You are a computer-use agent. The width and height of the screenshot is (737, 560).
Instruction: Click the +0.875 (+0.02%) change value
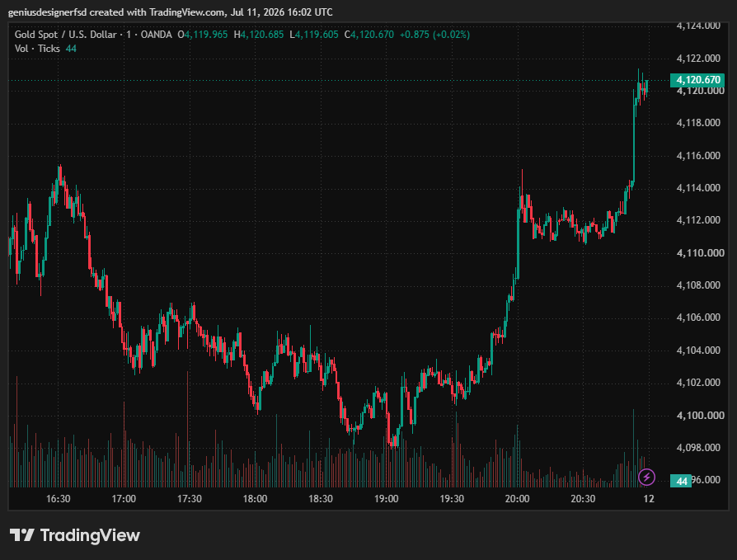[434, 35]
